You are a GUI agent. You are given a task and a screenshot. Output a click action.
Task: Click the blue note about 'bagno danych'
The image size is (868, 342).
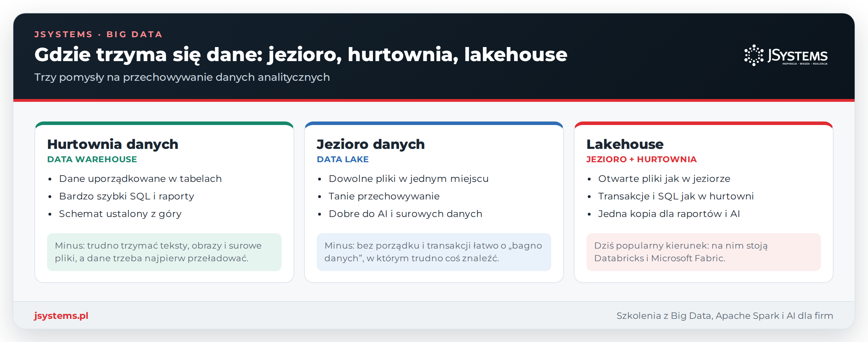(x=434, y=252)
